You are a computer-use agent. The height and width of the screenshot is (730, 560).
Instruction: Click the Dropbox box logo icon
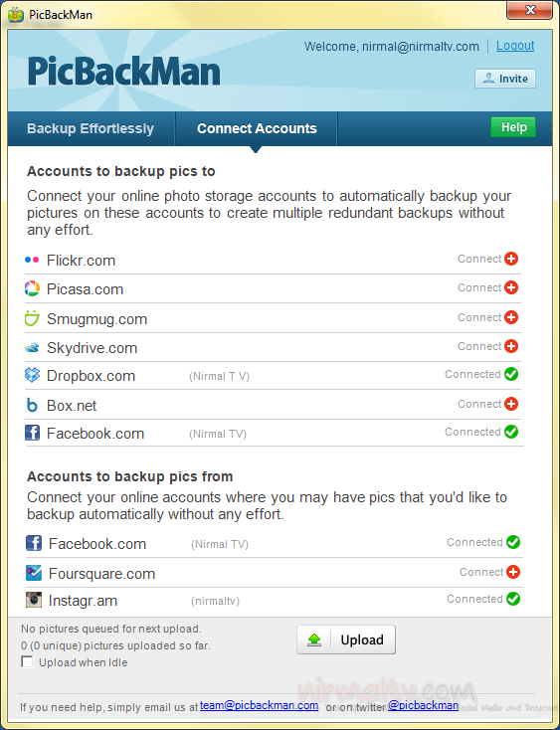click(32, 375)
